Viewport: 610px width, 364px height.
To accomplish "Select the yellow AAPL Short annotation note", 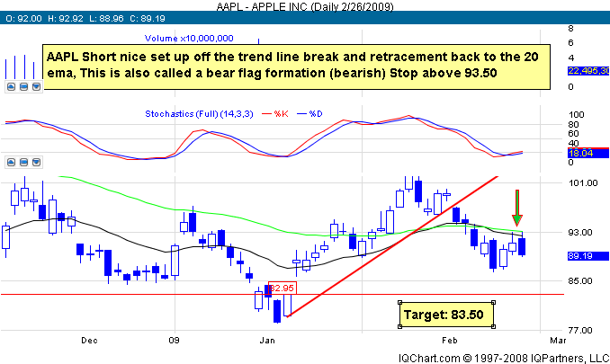I will tap(296, 67).
